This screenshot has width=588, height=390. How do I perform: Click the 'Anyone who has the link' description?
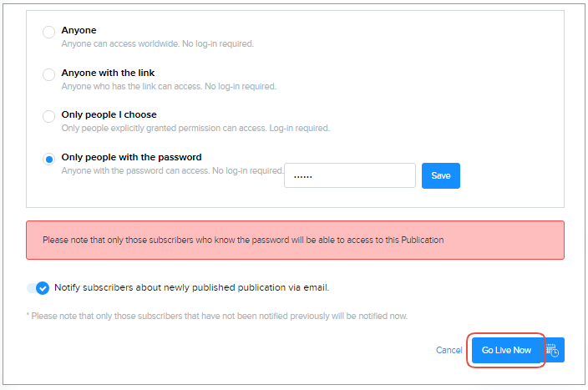[168, 86]
